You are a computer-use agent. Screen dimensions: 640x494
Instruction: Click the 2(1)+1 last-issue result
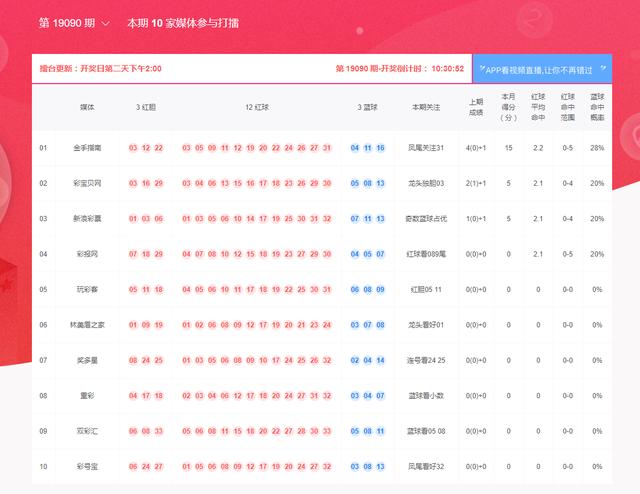tap(476, 183)
